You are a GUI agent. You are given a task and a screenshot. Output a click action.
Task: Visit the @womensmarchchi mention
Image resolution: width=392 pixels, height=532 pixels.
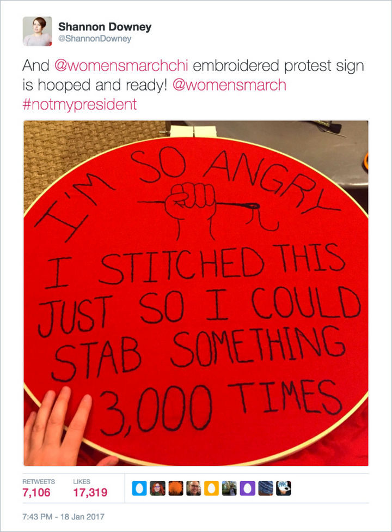click(121, 65)
